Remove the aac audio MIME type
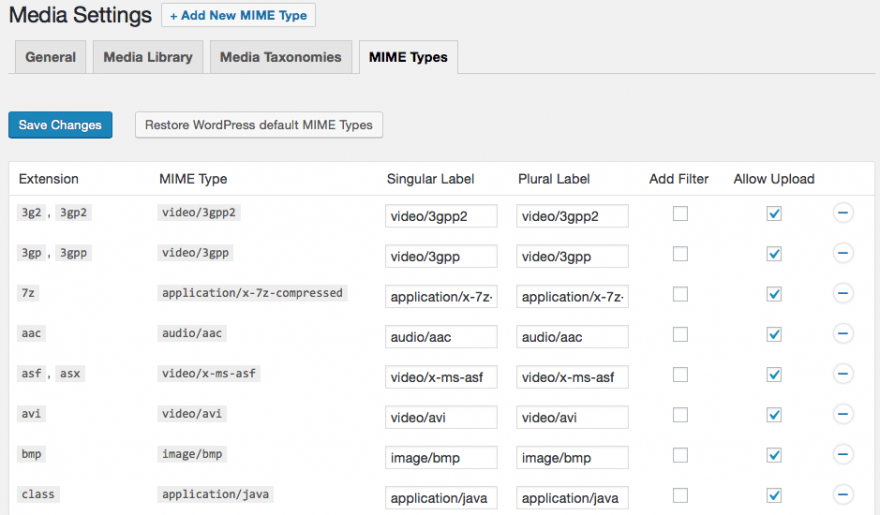Image resolution: width=880 pixels, height=515 pixels. (x=843, y=334)
